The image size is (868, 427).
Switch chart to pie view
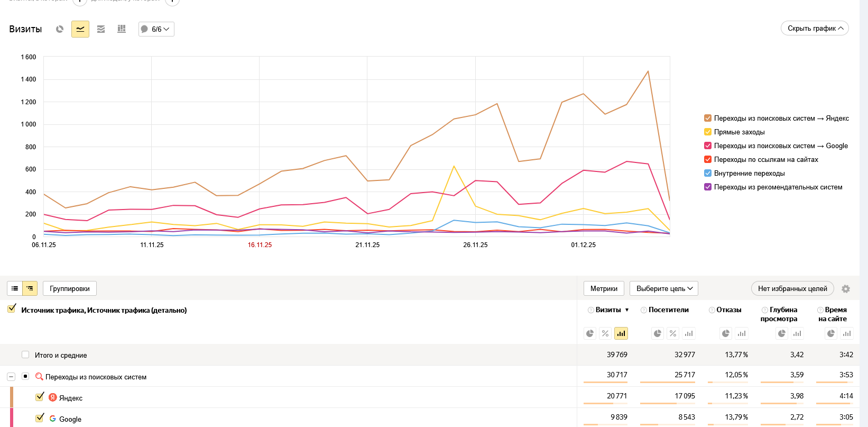(60, 29)
